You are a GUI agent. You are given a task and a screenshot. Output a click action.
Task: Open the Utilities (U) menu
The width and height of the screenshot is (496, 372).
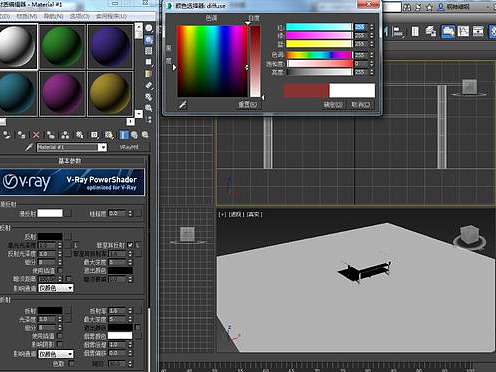[x=111, y=16]
